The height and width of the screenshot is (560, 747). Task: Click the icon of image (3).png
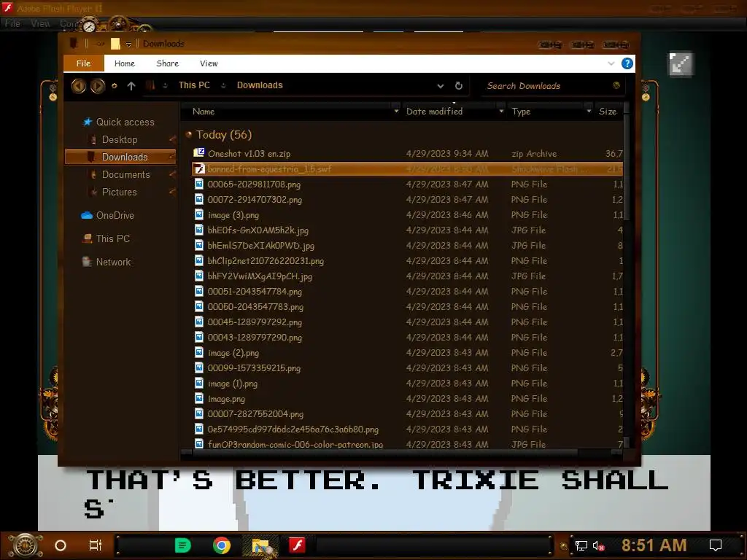pos(199,215)
